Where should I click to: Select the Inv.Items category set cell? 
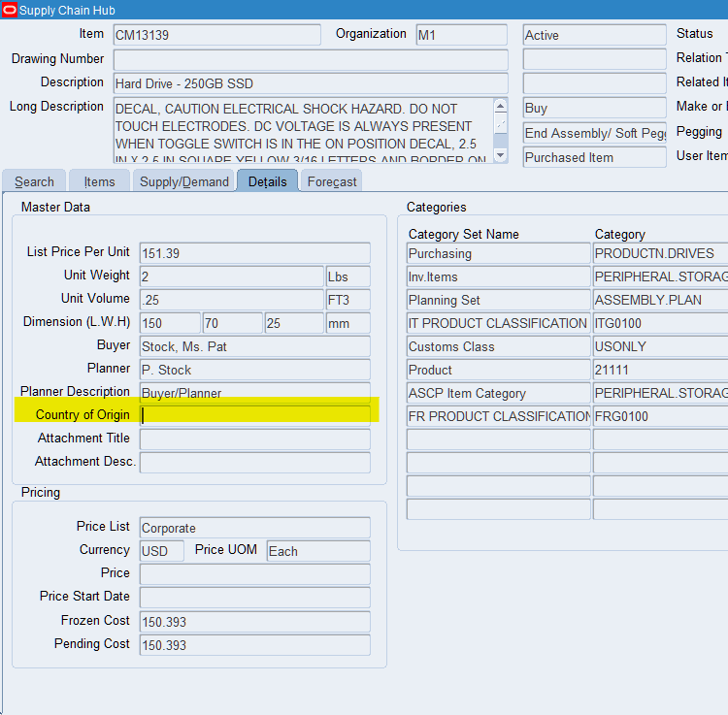tap(499, 276)
